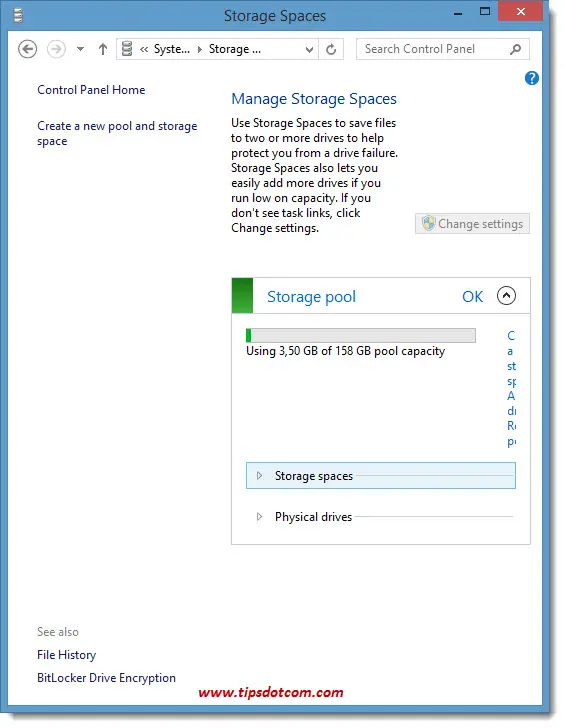Screen dimensions: 564x728
Task: Create a new pool and storage space
Action: click(117, 133)
